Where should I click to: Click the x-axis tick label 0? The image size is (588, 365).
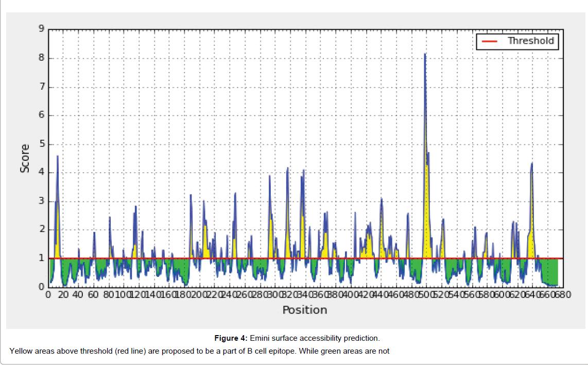pos(48,295)
